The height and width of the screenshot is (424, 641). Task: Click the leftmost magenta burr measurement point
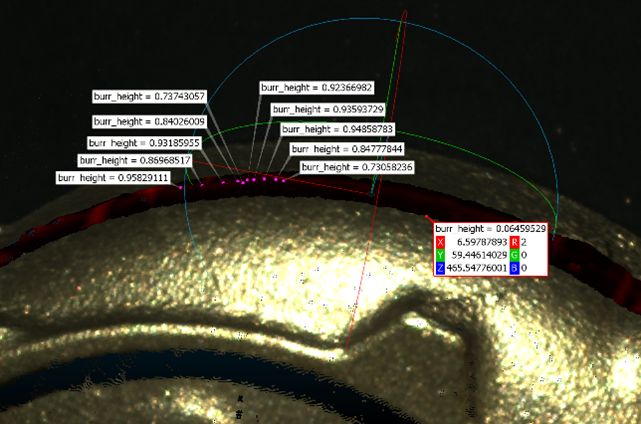pyautogui.click(x=181, y=187)
